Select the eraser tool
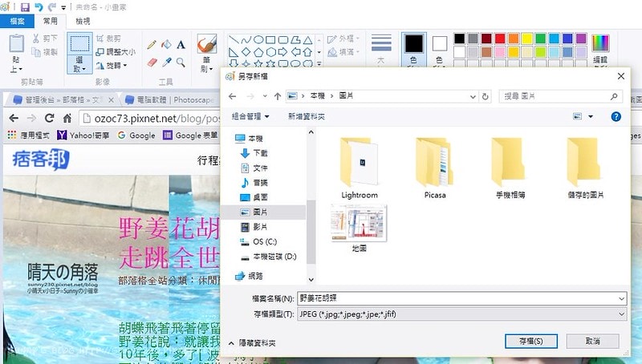The width and height of the screenshot is (642, 364). (152, 63)
